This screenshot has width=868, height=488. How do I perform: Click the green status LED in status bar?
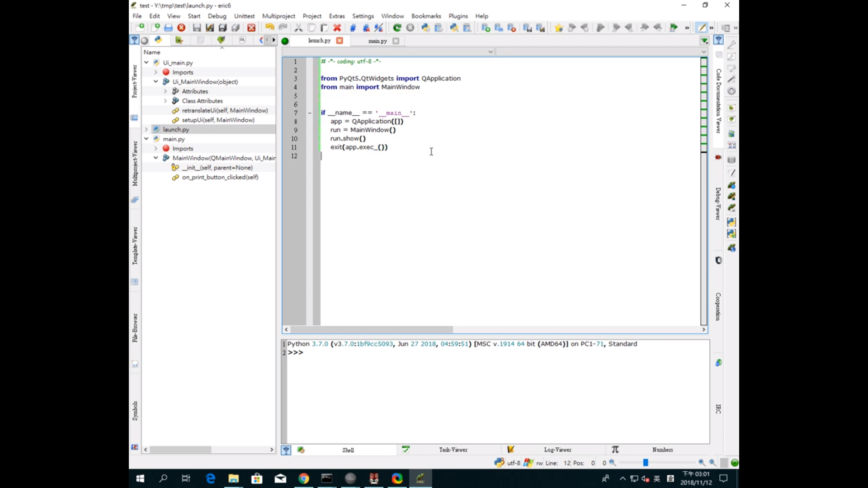[x=735, y=463]
